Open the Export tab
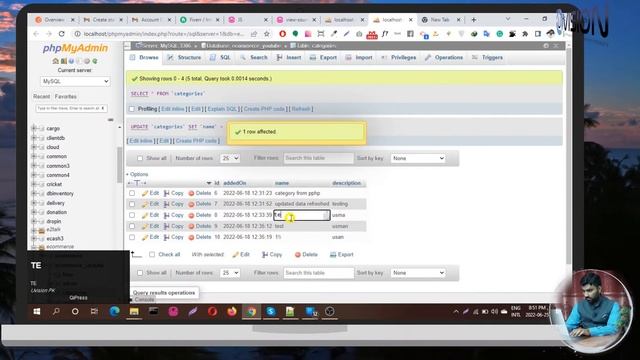Screen dimensions: 640x360 coord(323,58)
